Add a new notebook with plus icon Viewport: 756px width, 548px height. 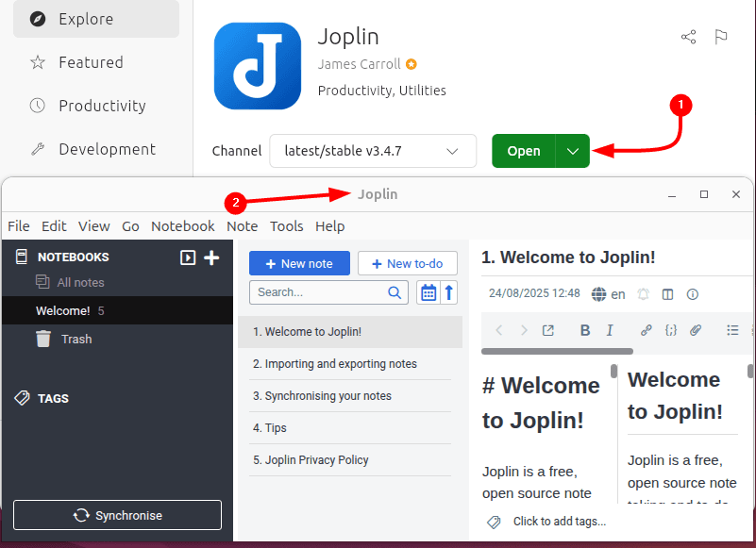211,257
